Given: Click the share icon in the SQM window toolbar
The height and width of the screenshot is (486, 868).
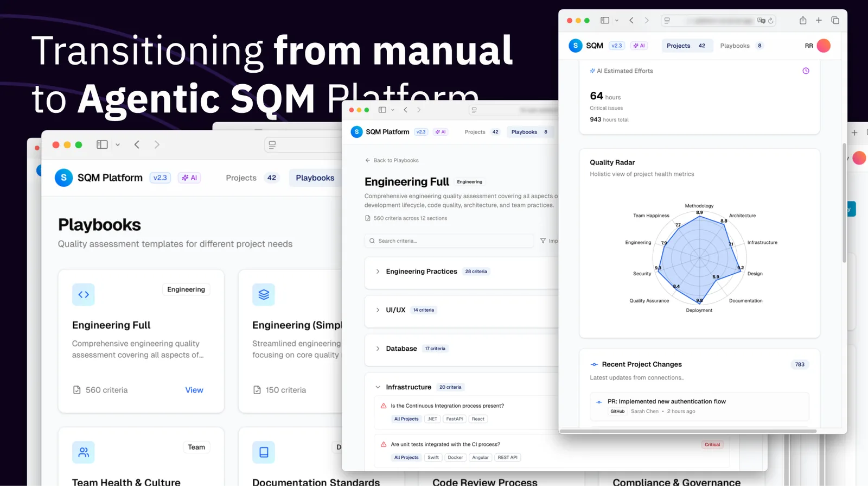Looking at the screenshot, I should (803, 21).
